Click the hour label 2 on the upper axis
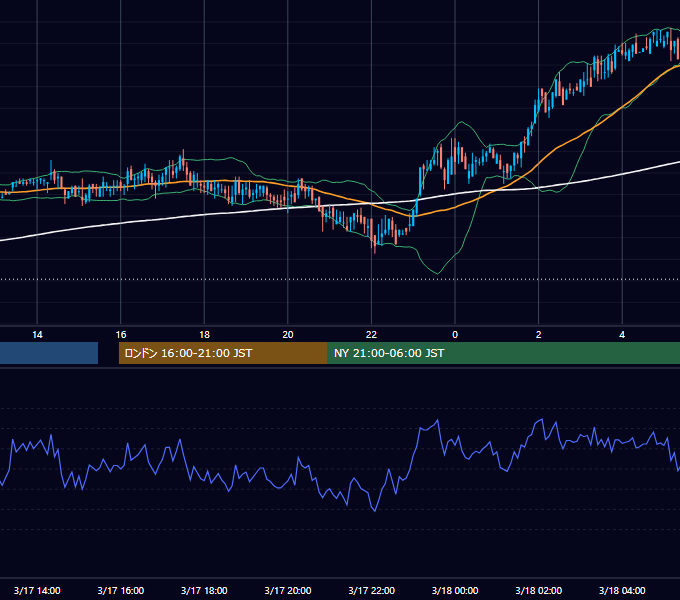This screenshot has height=600, width=680. click(x=539, y=335)
